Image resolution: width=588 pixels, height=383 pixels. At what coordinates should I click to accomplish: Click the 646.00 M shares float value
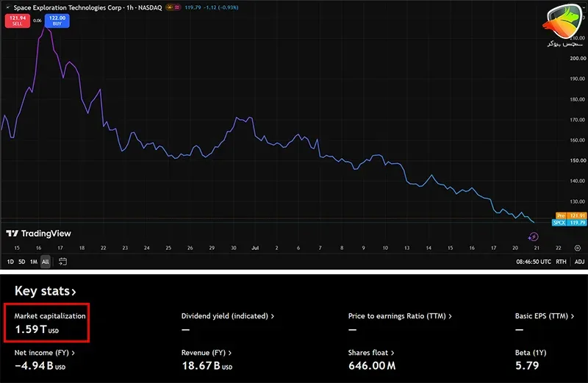(x=372, y=366)
